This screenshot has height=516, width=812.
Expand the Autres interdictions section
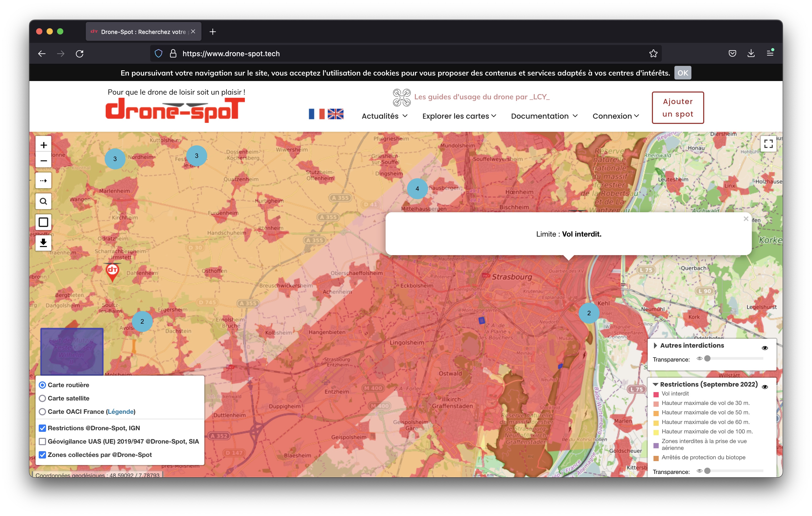click(655, 346)
